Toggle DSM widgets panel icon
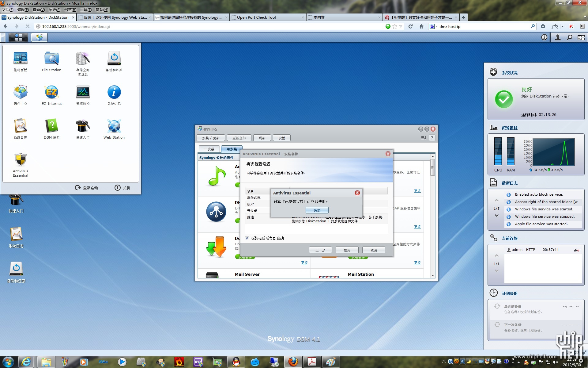Screen dimensions: 588x368 coord(581,37)
